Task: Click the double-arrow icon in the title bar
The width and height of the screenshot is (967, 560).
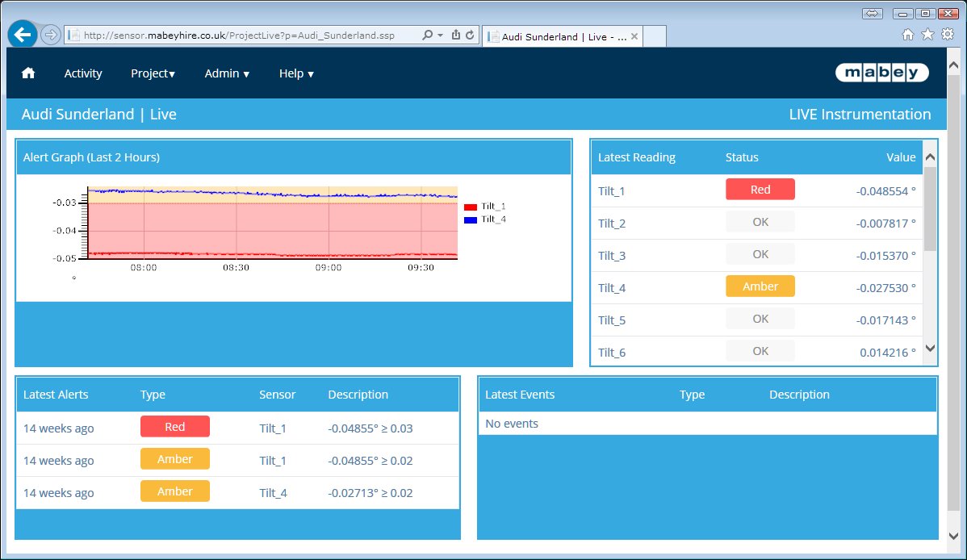Action: point(872,13)
